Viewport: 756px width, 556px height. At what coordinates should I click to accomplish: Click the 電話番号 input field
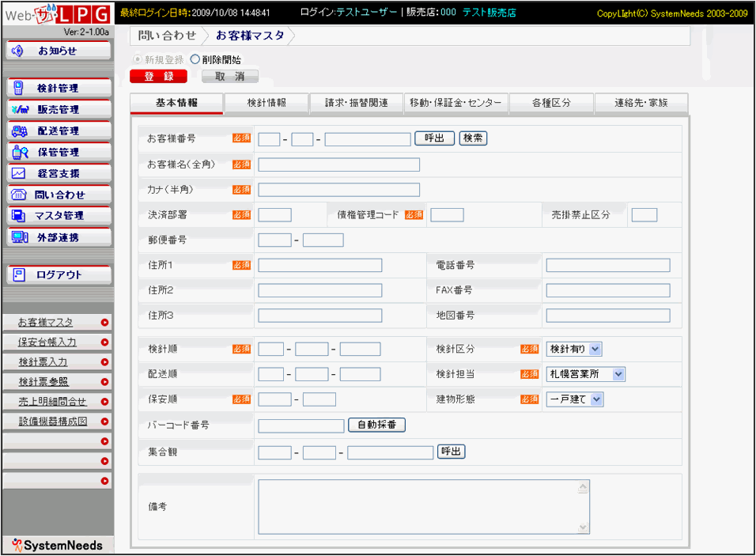[x=608, y=265]
